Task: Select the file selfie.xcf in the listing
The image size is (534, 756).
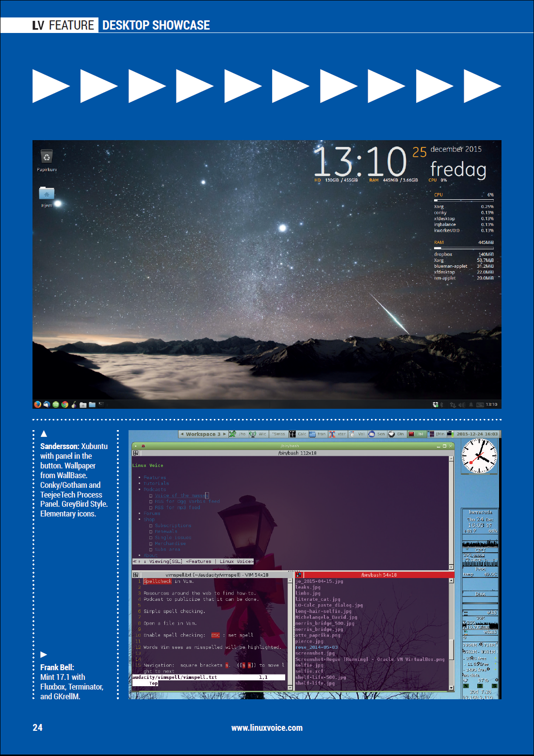Action: coord(309,671)
